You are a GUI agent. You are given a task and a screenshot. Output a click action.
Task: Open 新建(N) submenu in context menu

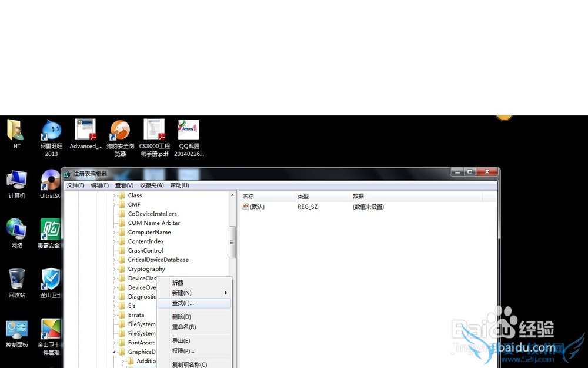coord(194,293)
